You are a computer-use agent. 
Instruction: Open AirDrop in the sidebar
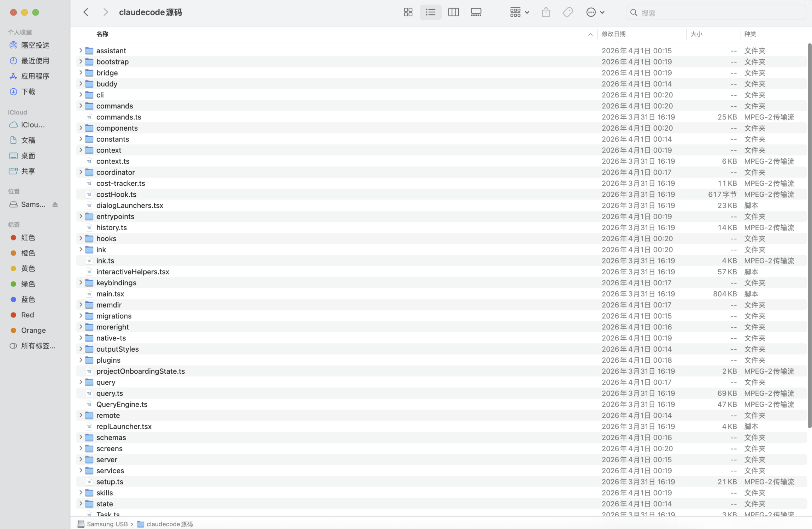tap(35, 45)
